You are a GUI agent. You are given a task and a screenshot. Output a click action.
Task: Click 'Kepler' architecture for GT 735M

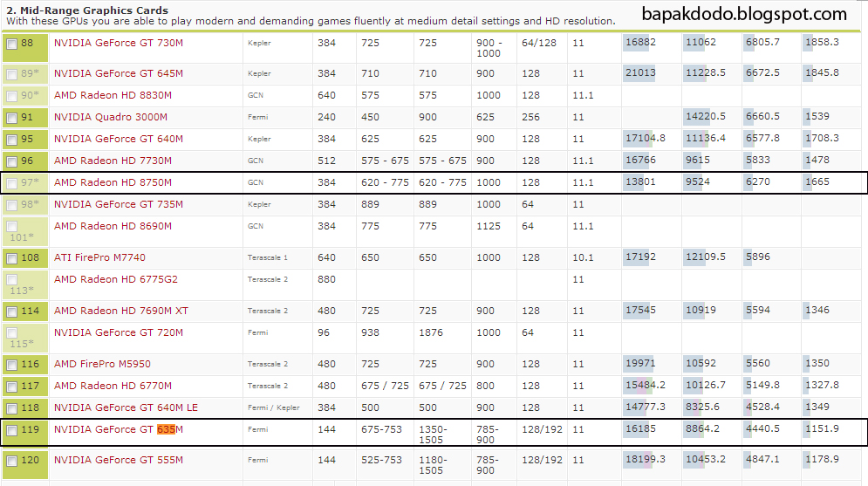coord(259,204)
